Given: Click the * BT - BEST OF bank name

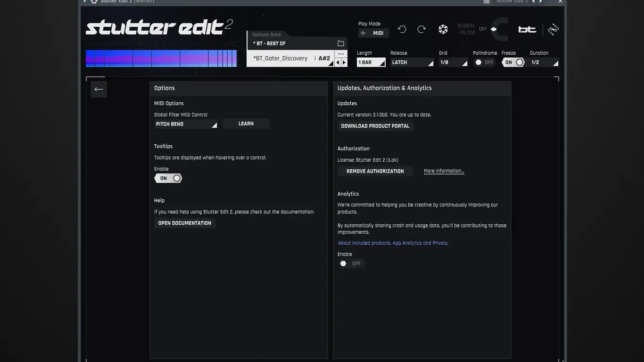Looking at the screenshot, I should click(x=269, y=43).
